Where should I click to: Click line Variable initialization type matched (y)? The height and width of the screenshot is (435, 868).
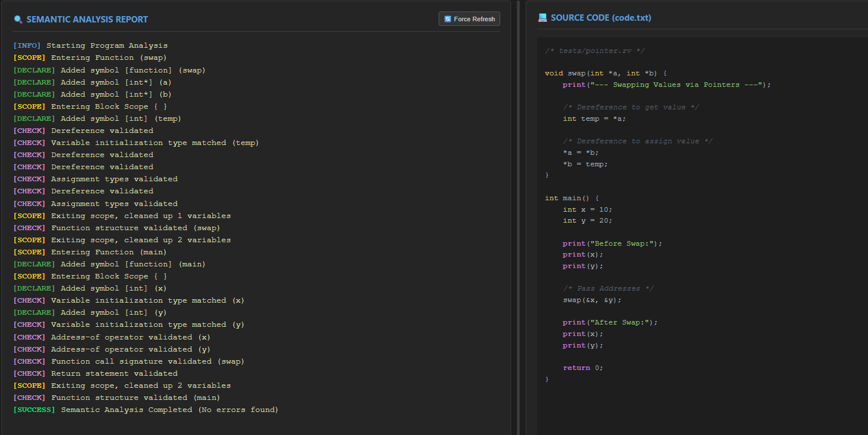click(x=129, y=325)
